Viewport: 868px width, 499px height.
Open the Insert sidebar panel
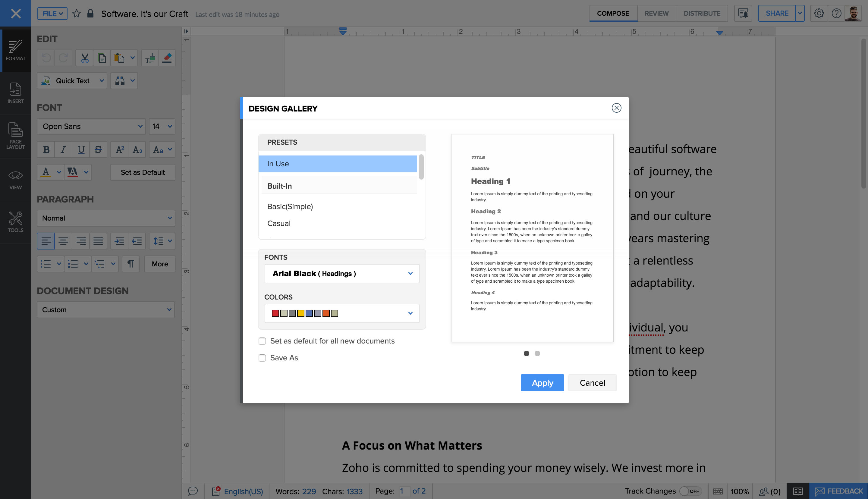pyautogui.click(x=15, y=93)
